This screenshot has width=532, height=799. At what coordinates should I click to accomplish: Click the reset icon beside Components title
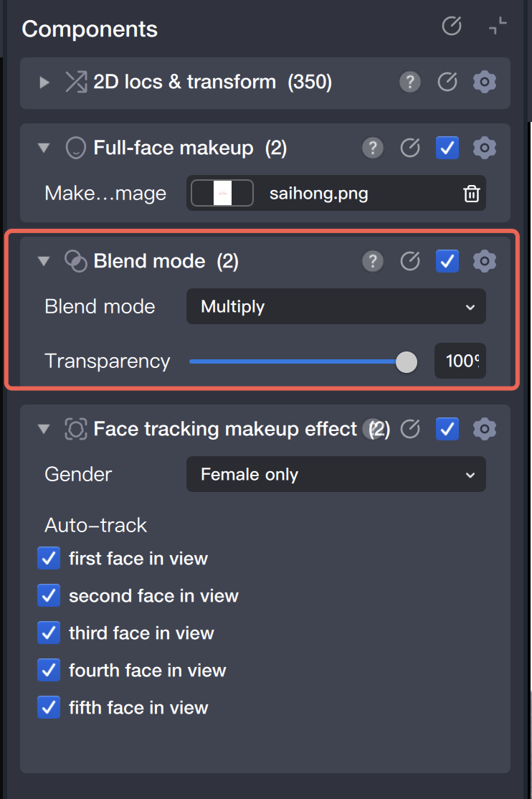451,27
